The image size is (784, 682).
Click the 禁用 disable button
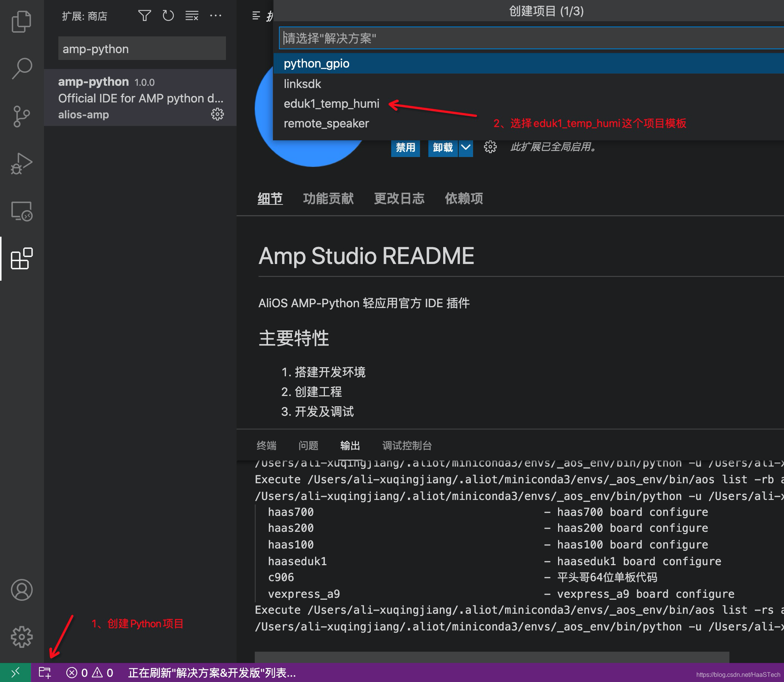click(x=405, y=147)
